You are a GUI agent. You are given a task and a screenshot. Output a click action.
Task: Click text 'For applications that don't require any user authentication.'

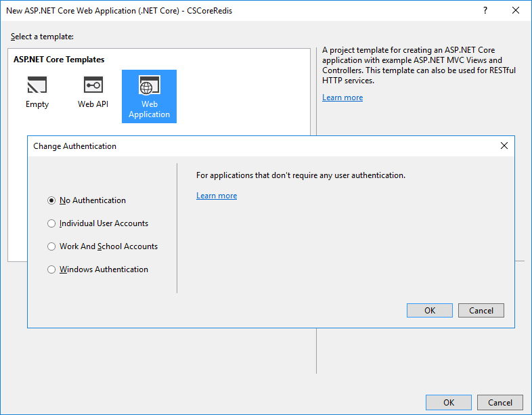pyautogui.click(x=301, y=175)
